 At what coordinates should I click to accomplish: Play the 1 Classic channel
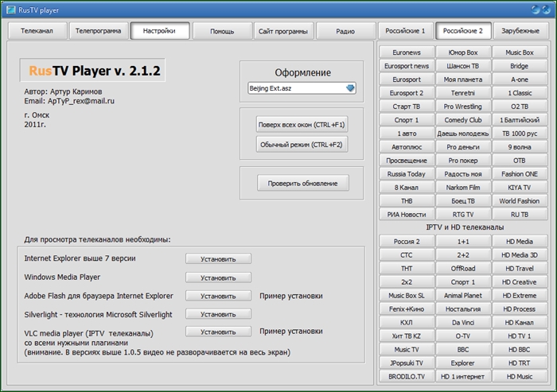tap(520, 93)
